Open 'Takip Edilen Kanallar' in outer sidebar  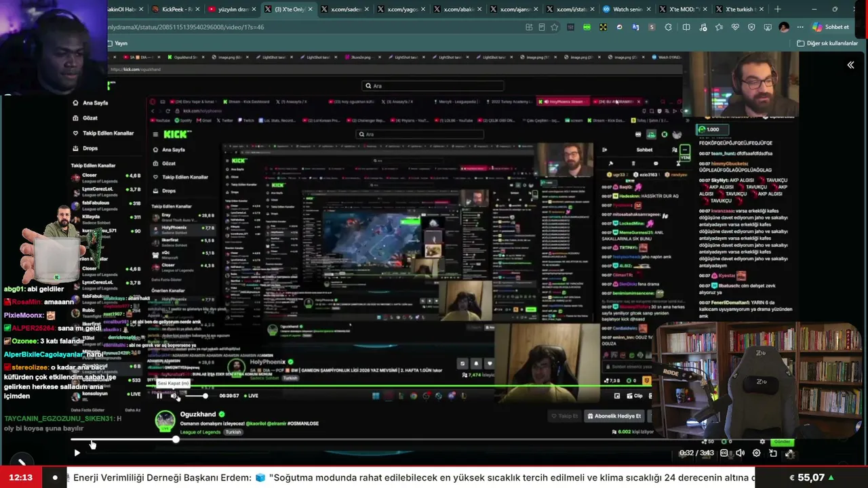[103, 133]
